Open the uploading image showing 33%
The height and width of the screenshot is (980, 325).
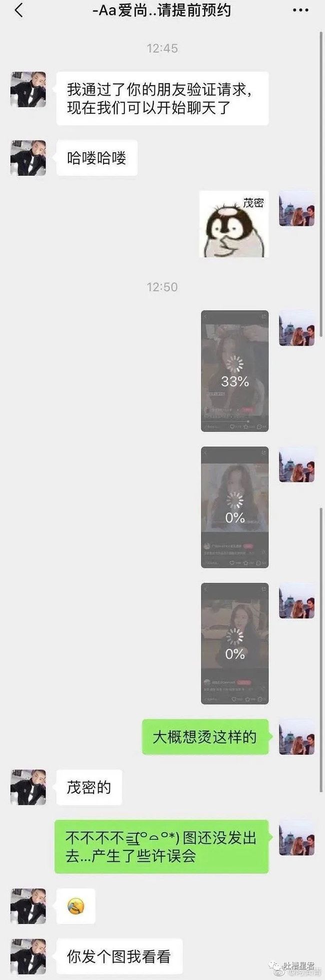coord(234,371)
